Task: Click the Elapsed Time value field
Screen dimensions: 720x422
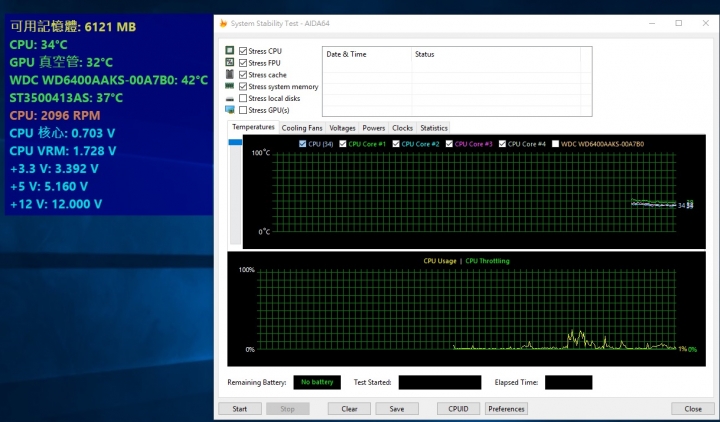Action: pyautogui.click(x=568, y=382)
